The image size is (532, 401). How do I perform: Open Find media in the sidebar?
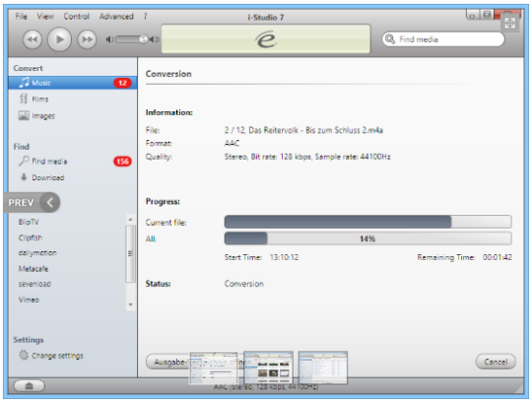(49, 162)
